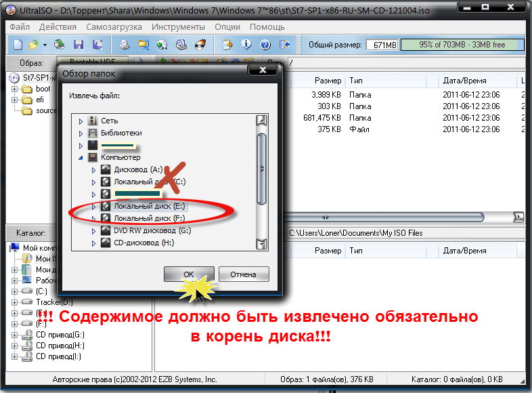Click the Make CD/DVD image icon
The image size is (532, 393).
(124, 45)
